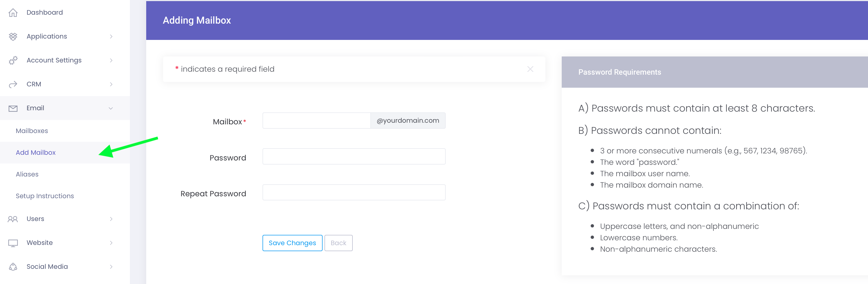Expand the Account Settings chevron
The image size is (868, 284).
pyautogui.click(x=111, y=60)
